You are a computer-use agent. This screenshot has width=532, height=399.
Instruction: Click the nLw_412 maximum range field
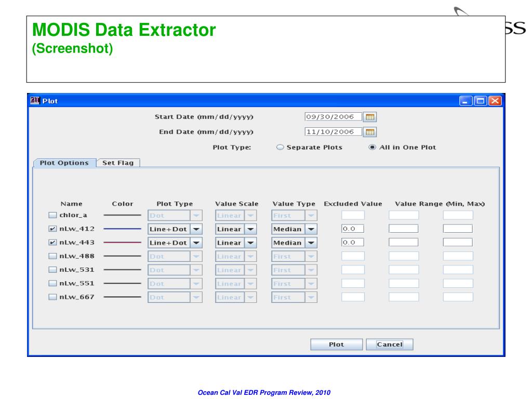458,229
